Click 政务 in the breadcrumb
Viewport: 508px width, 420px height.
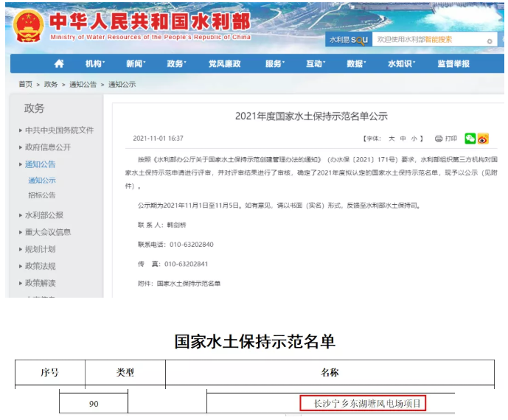coord(51,84)
